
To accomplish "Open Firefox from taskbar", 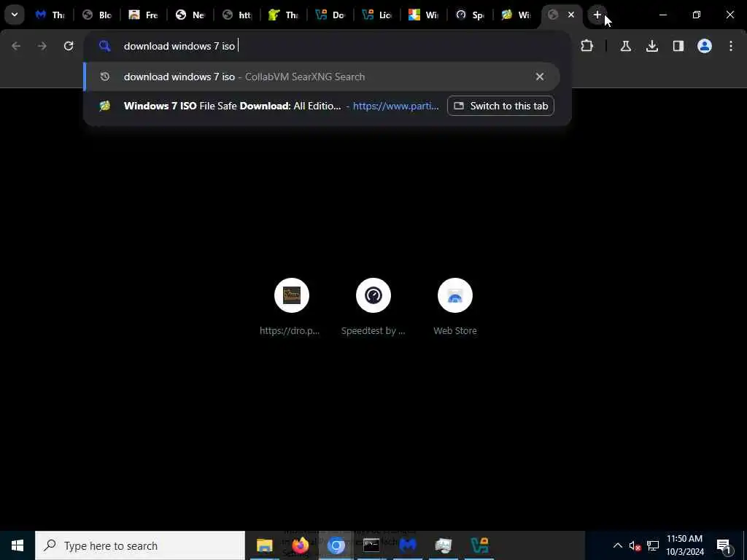I will (300, 545).
